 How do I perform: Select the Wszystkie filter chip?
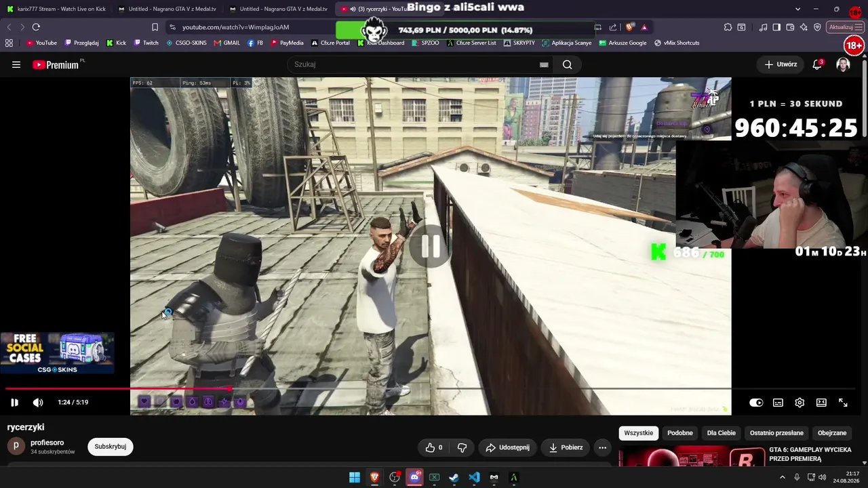(x=639, y=433)
